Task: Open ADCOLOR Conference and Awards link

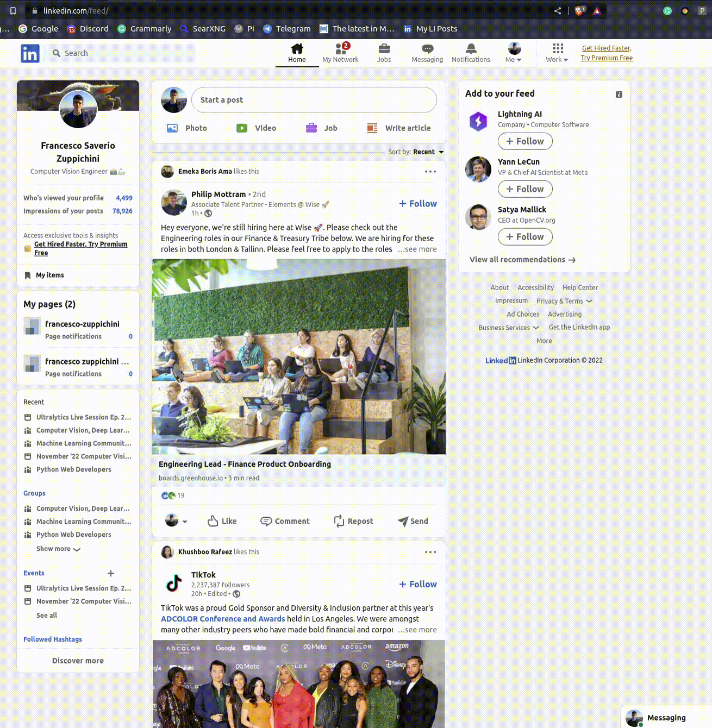Action: (223, 619)
